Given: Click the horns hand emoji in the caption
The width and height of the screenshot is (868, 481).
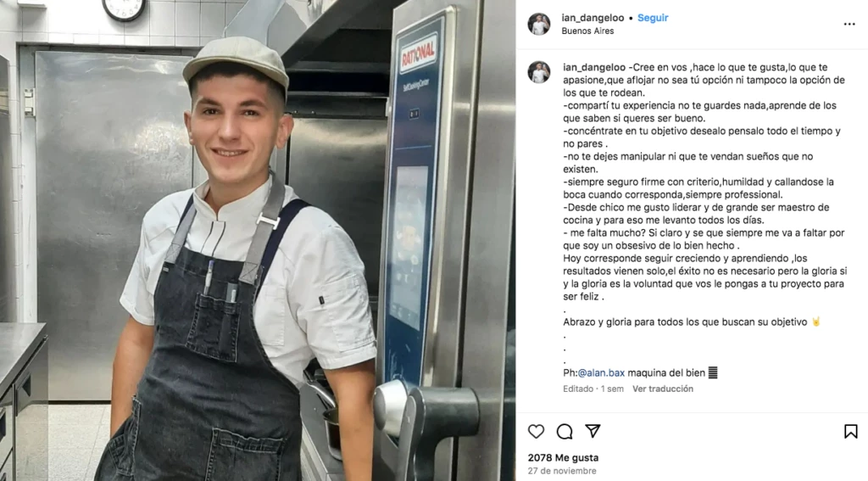Looking at the screenshot, I should click(816, 322).
